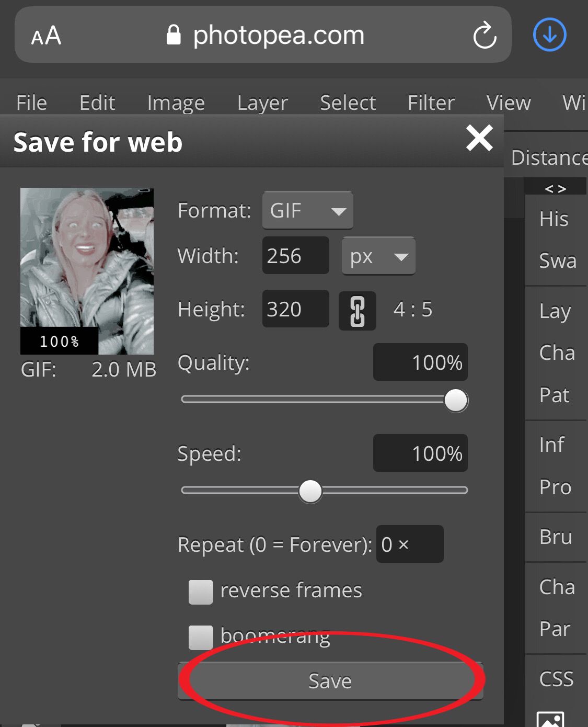Click the aspect ratio chain link icon

(357, 311)
